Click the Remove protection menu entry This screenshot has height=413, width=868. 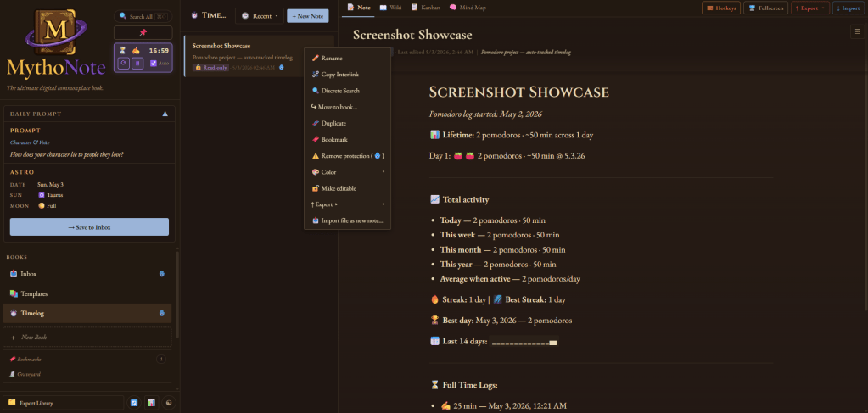point(348,156)
